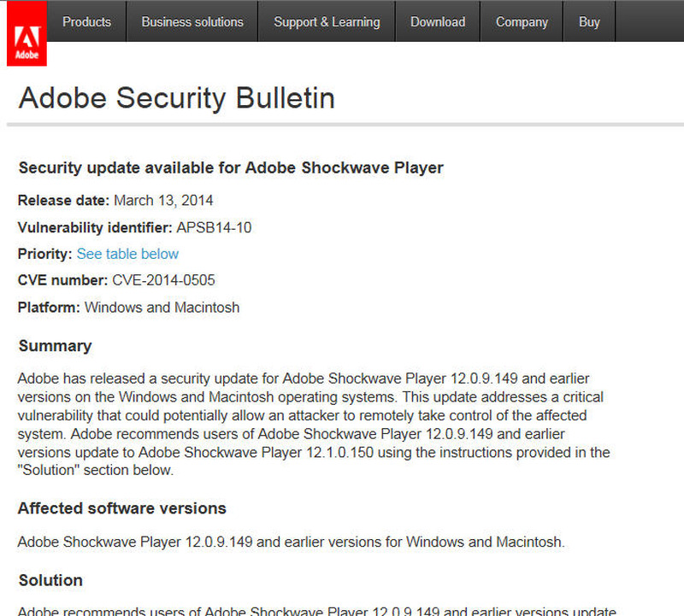
Task: Open the Business solutions menu
Action: pyautogui.click(x=192, y=21)
